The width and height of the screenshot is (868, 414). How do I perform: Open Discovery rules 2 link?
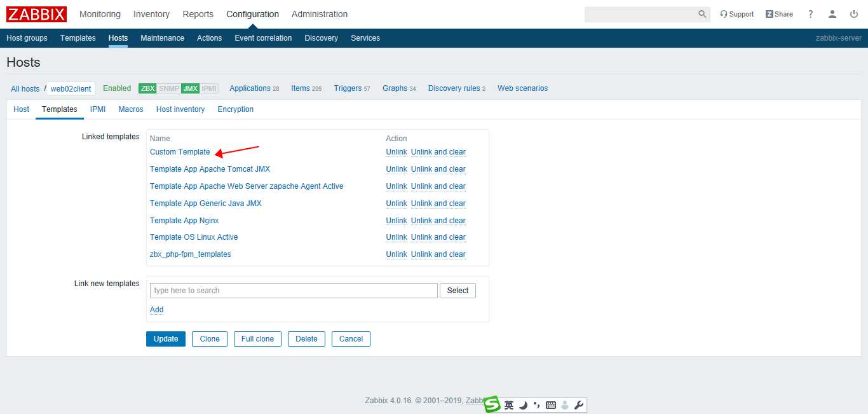(457, 88)
